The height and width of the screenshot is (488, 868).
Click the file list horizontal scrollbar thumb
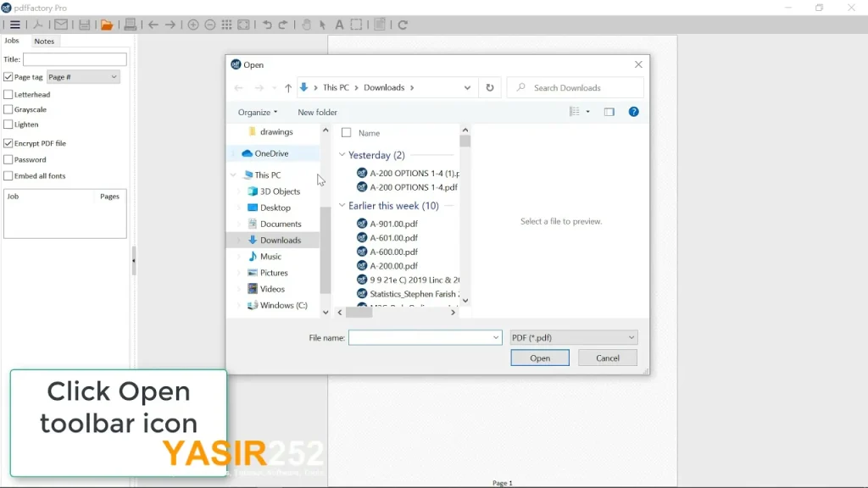[359, 313]
